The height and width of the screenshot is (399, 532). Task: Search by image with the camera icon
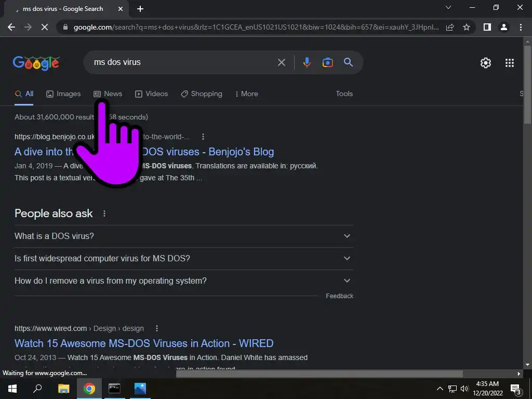click(327, 62)
